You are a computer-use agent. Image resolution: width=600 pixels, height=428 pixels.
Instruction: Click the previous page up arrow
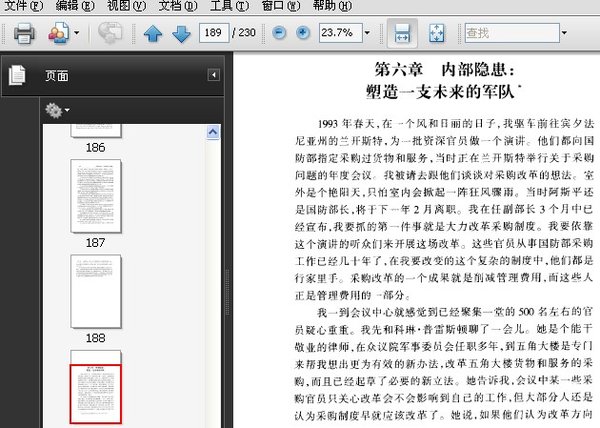153,34
